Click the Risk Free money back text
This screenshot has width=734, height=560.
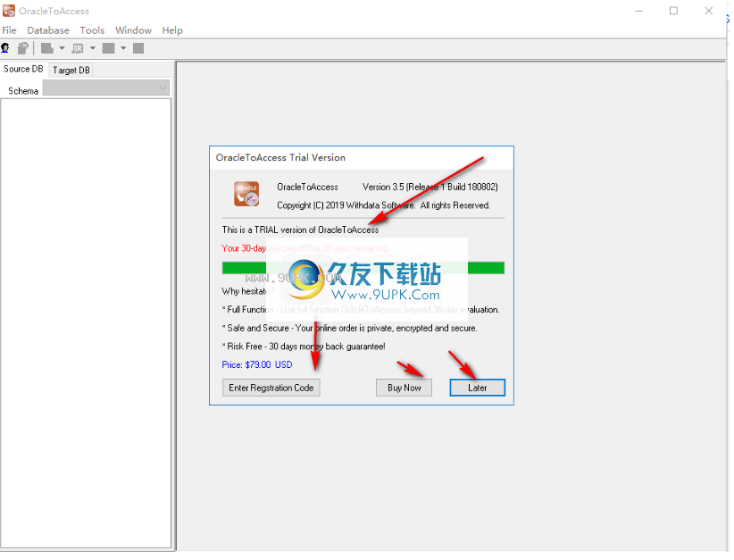[x=304, y=347]
